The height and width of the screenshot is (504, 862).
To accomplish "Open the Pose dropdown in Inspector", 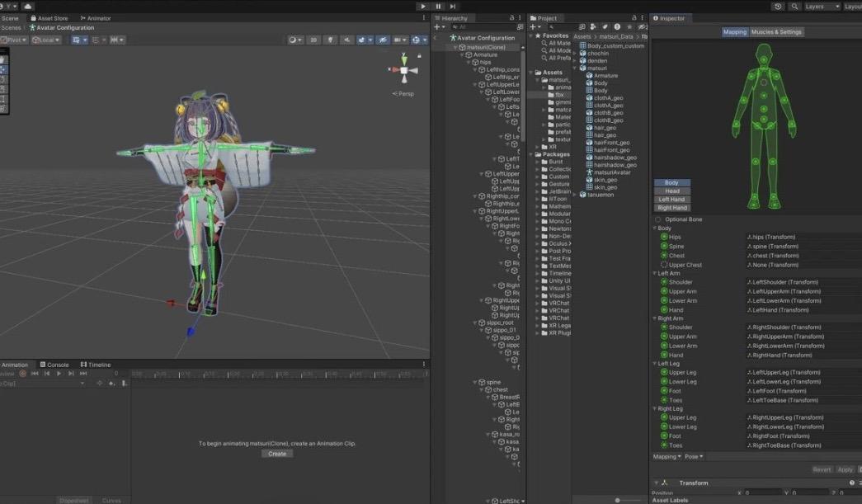I will point(694,457).
